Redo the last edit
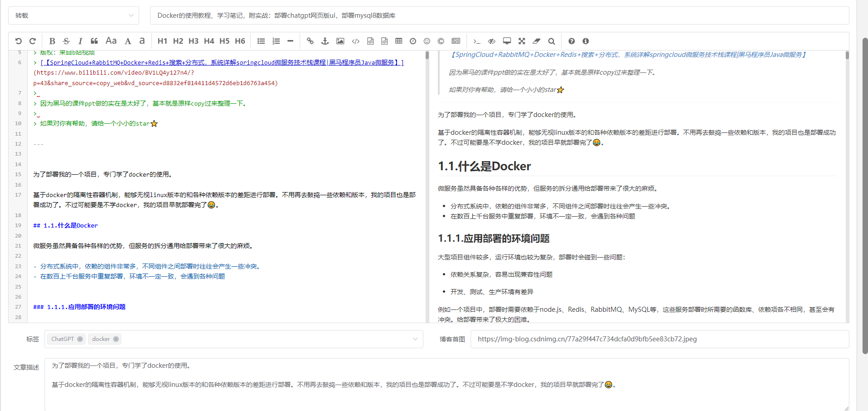This screenshot has height=411, width=868. click(33, 41)
